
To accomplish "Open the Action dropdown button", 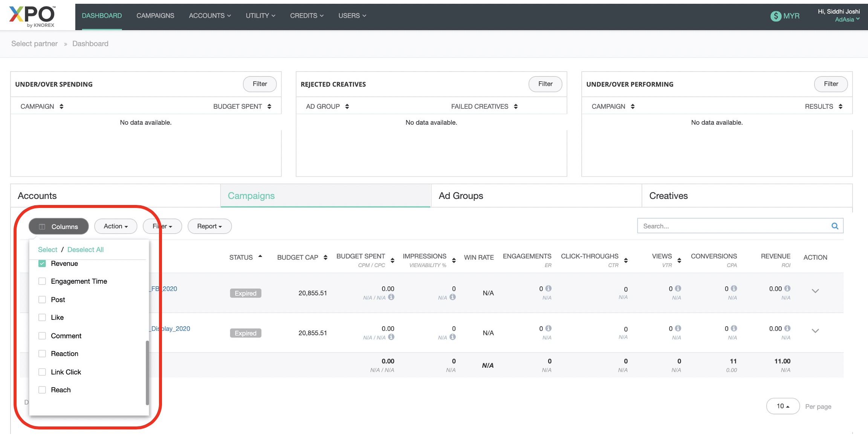I will [116, 226].
